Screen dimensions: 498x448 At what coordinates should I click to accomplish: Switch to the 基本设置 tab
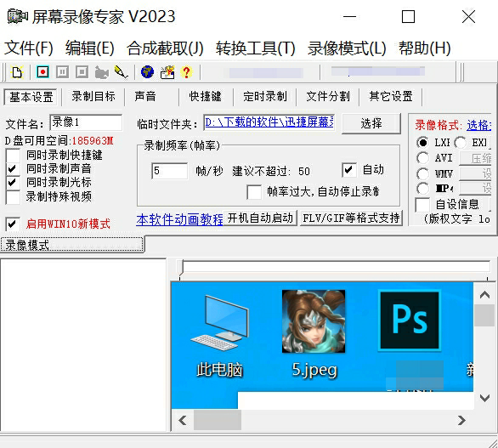pos(31,97)
